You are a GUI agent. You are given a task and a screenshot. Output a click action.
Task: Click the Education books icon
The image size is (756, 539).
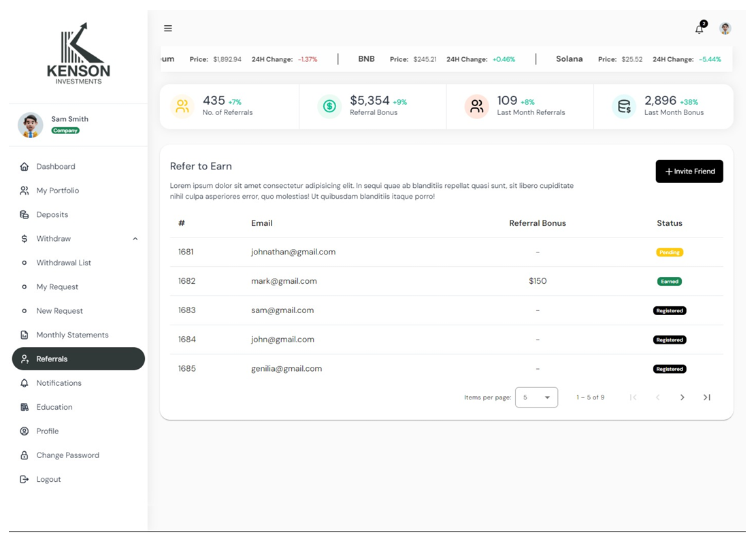[24, 407]
